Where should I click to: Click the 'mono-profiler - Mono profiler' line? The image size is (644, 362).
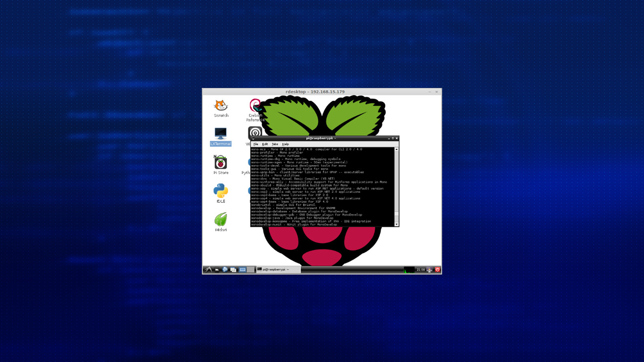pos(277,152)
